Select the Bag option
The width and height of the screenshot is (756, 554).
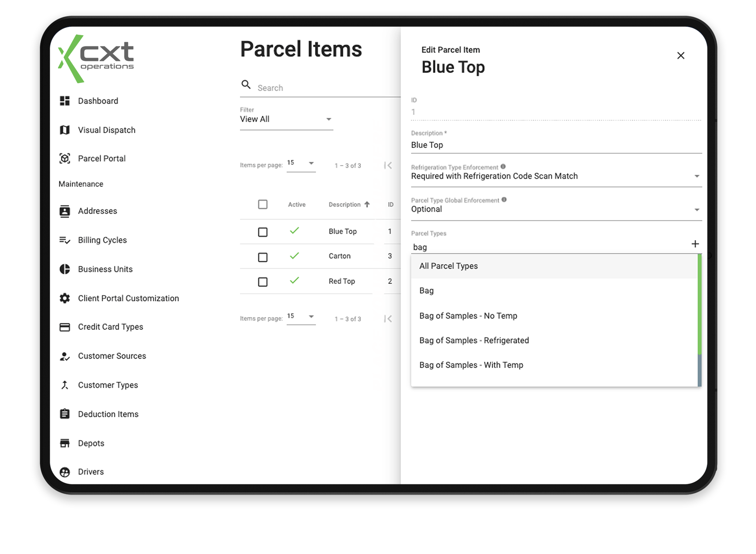554,291
